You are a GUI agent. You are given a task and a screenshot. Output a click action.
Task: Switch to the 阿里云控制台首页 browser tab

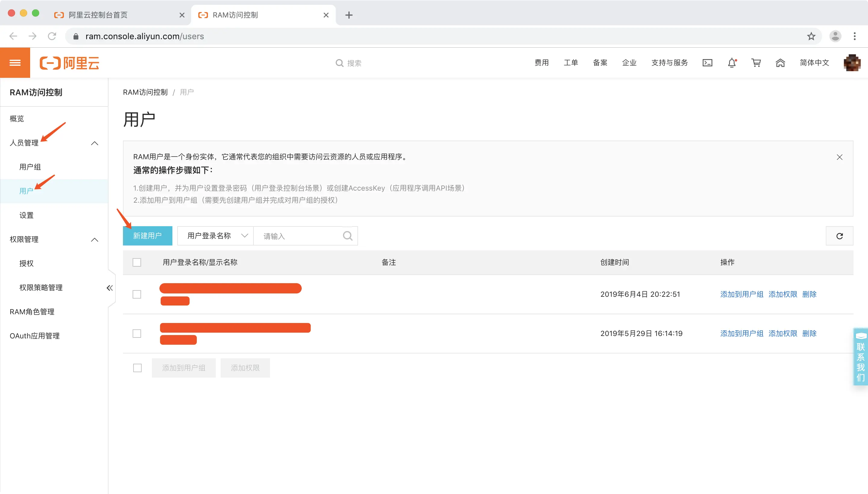click(98, 15)
